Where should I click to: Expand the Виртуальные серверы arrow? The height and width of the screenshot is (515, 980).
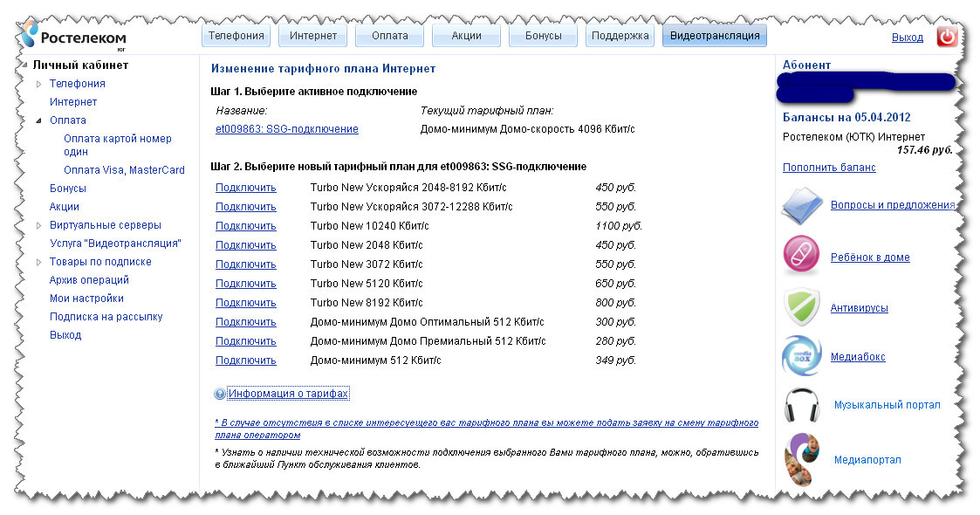[39, 225]
